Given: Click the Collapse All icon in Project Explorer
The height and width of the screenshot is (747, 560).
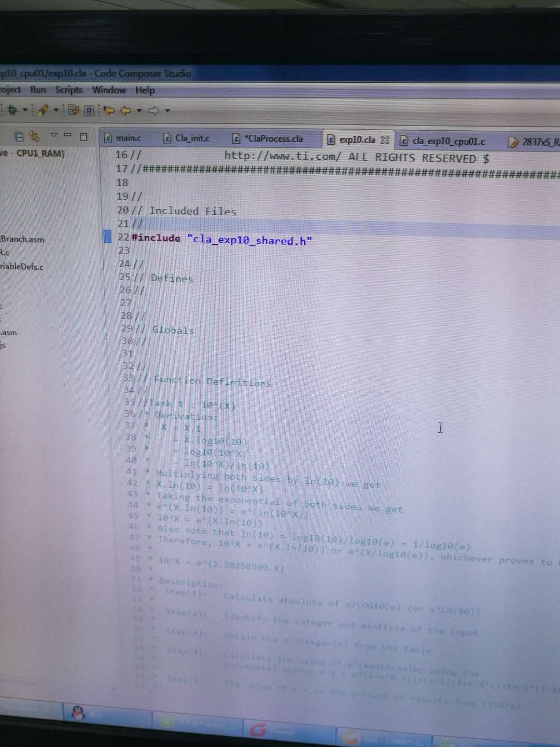Looking at the screenshot, I should (19, 136).
